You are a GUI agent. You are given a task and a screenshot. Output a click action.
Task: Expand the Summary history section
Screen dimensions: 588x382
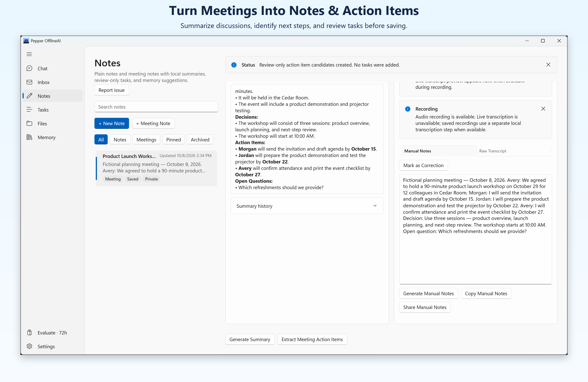[x=307, y=206]
